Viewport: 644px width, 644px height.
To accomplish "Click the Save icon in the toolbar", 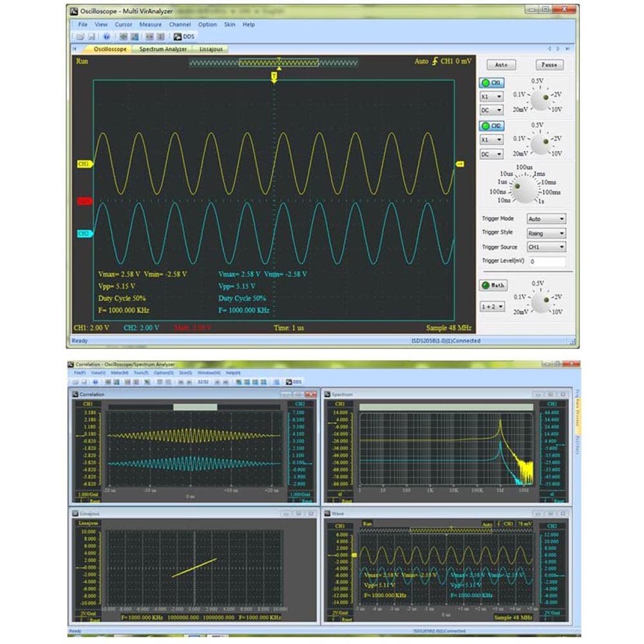I will tap(92, 37).
